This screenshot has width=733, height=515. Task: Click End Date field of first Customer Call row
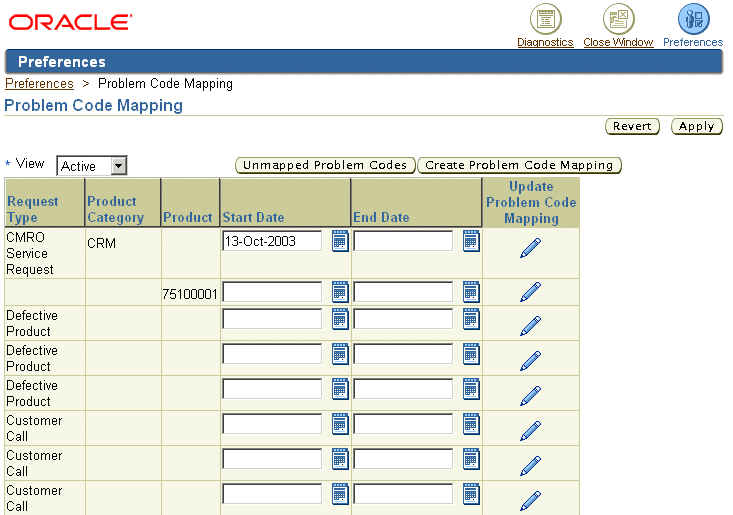point(403,424)
